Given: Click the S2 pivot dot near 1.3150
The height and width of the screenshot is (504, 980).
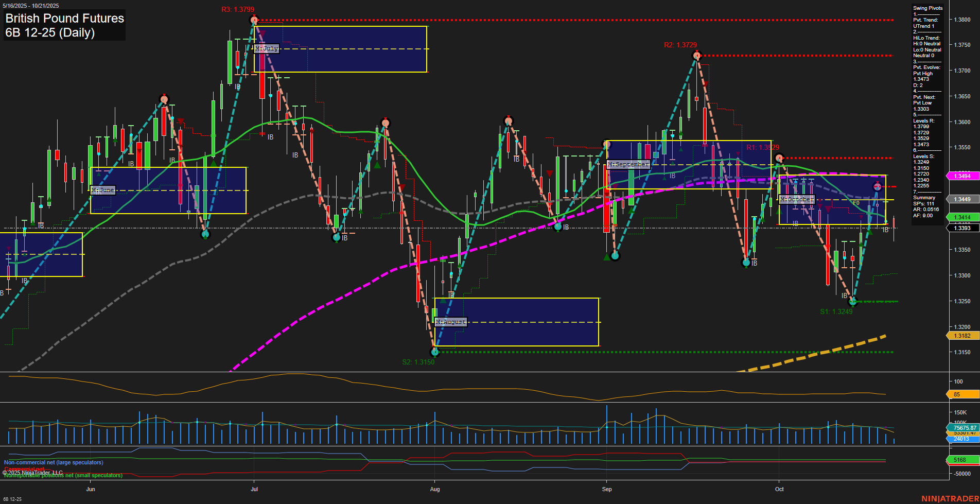Looking at the screenshot, I should 435,352.
